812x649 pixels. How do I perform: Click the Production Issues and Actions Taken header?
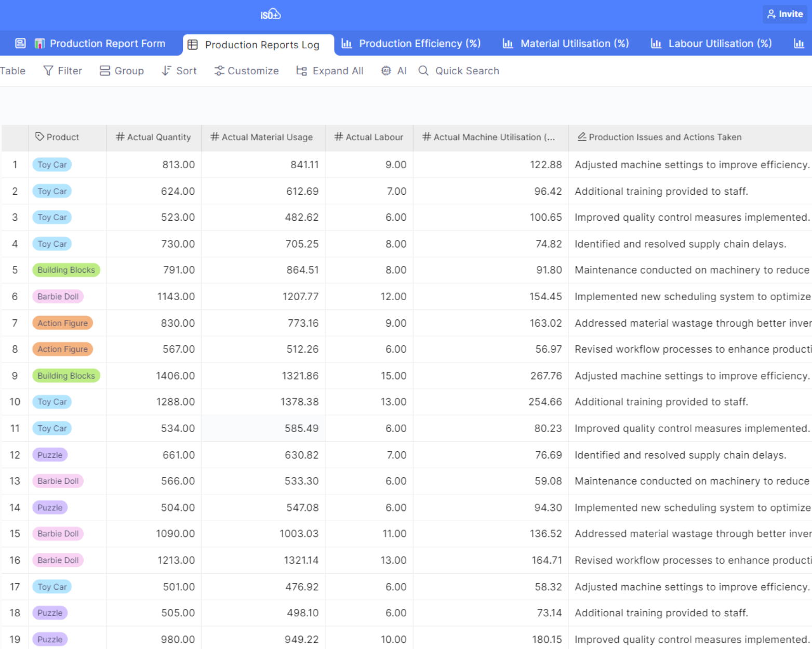pyautogui.click(x=690, y=137)
